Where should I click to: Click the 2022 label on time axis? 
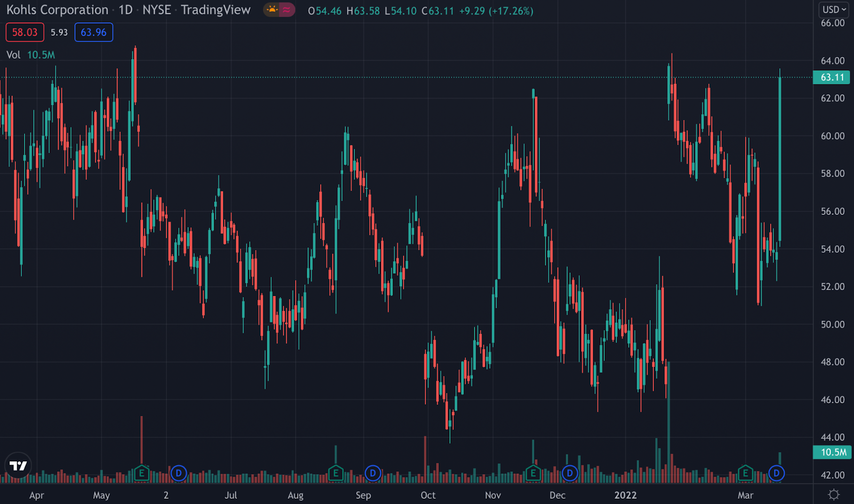click(626, 495)
